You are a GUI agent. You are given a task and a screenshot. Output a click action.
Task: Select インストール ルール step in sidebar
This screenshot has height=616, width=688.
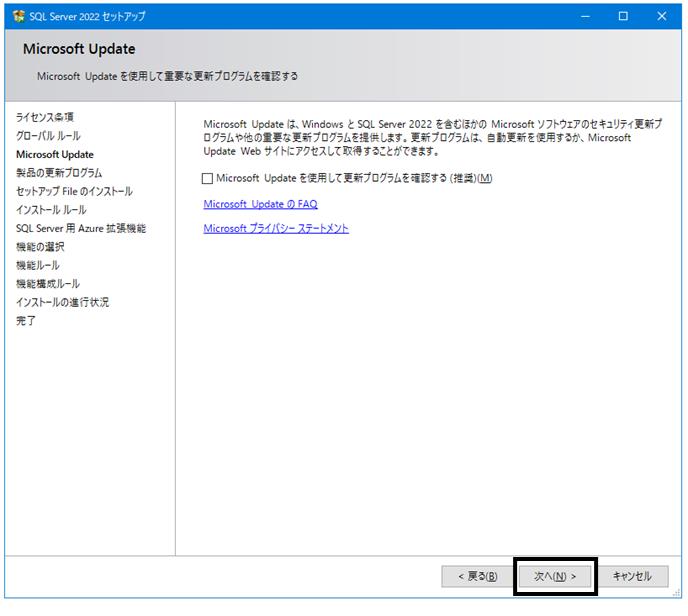[51, 210]
